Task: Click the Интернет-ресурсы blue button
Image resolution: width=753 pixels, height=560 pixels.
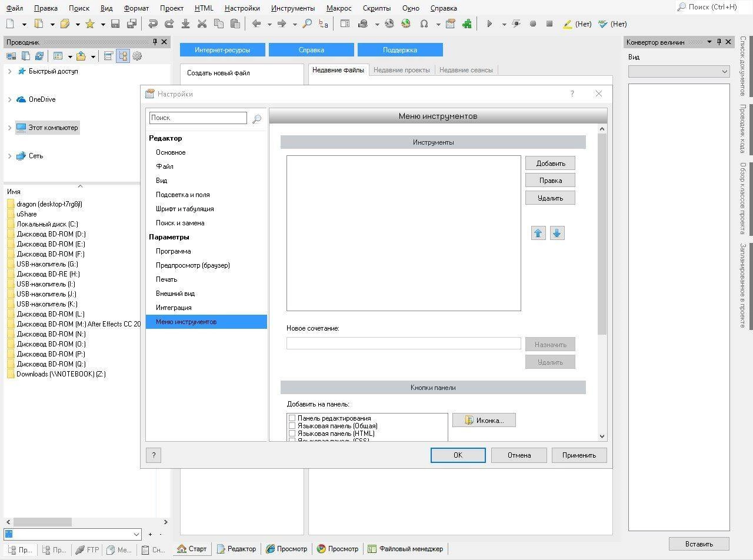Action: 222,50
